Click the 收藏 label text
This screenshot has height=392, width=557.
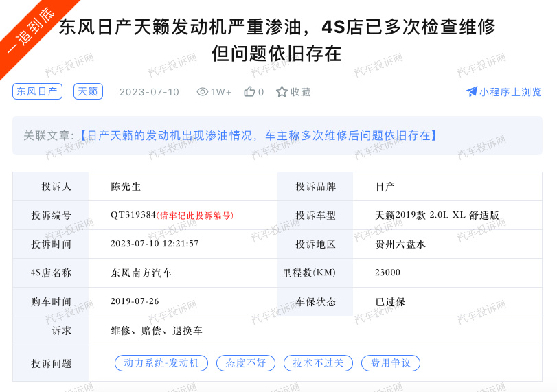[x=301, y=92]
